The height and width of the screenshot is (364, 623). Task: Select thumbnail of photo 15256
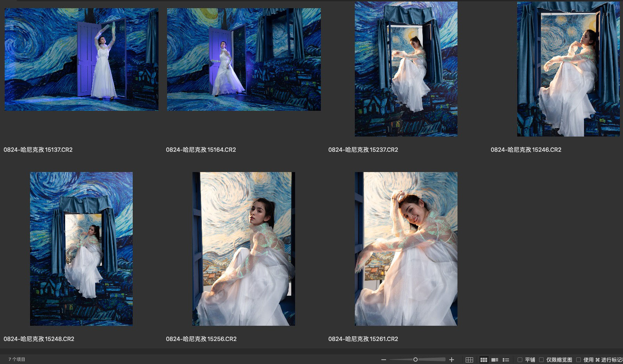tap(244, 249)
